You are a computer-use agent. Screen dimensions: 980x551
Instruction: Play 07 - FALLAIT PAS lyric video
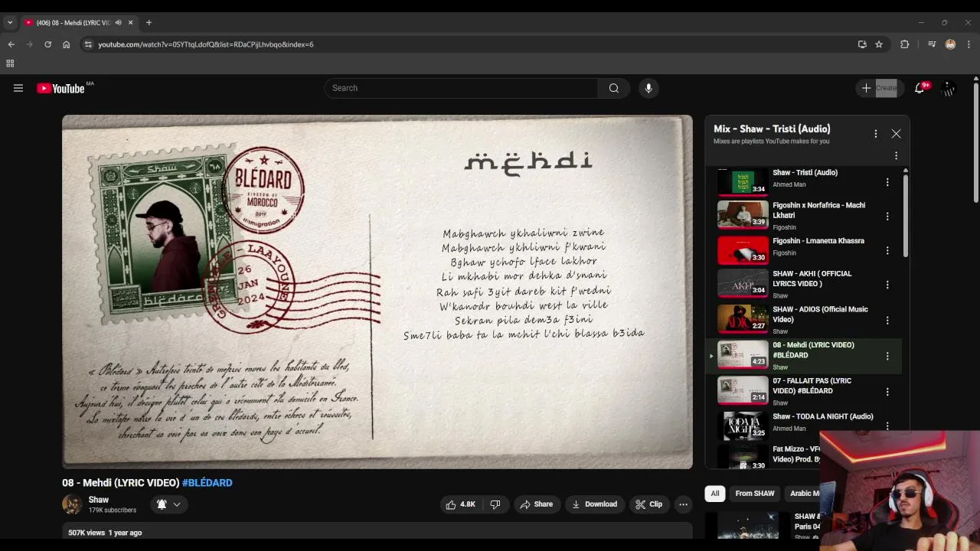click(743, 390)
